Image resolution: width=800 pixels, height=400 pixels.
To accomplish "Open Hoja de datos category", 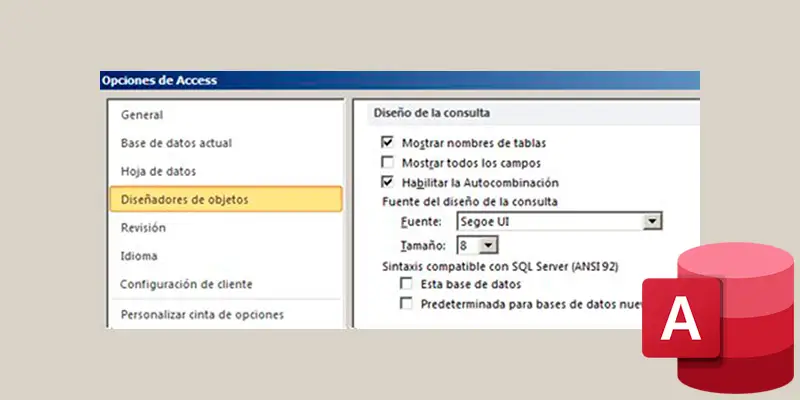I will [158, 171].
